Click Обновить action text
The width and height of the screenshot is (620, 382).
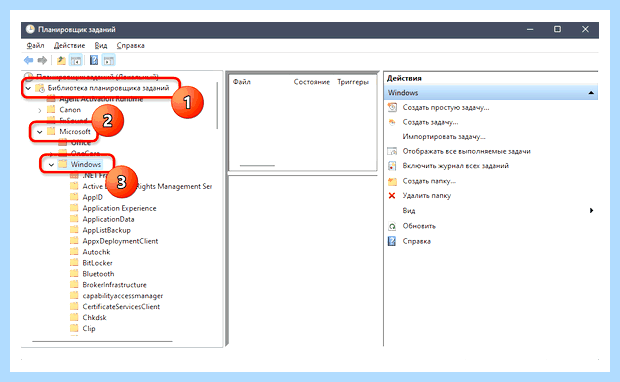click(x=419, y=226)
